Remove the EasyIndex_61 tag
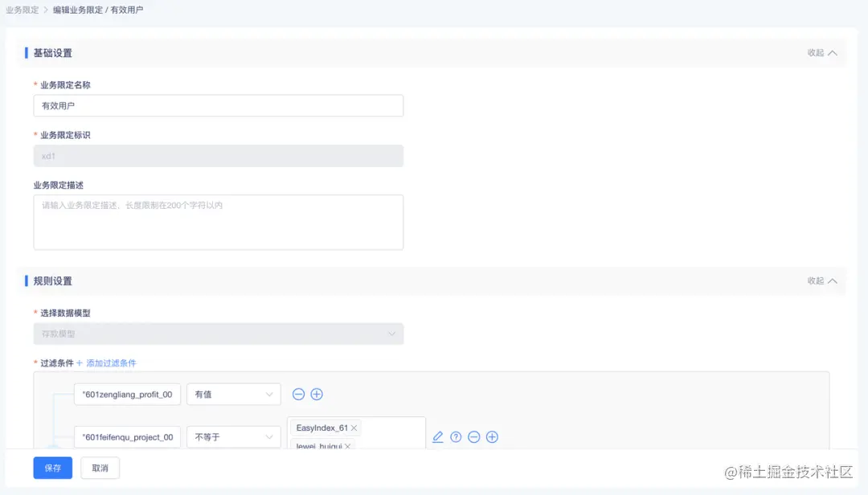 pos(354,428)
